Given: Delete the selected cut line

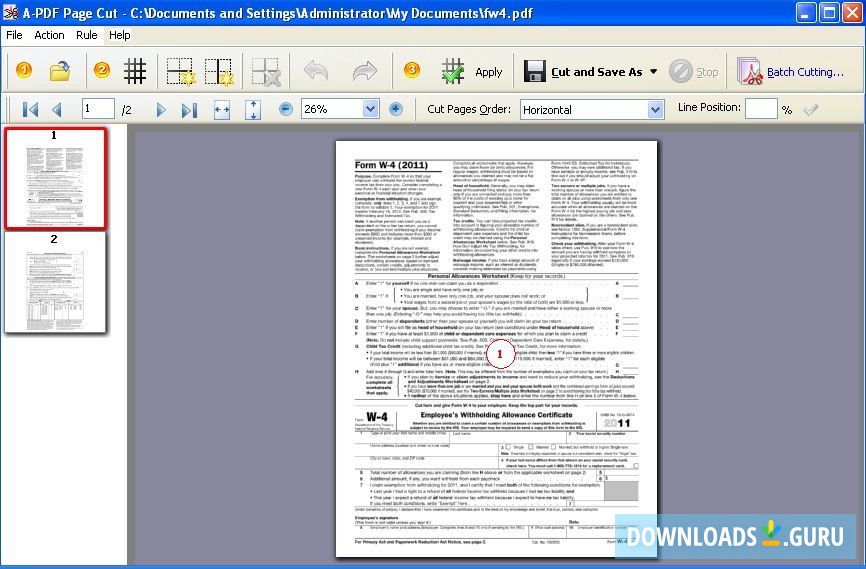Looking at the screenshot, I should (266, 72).
